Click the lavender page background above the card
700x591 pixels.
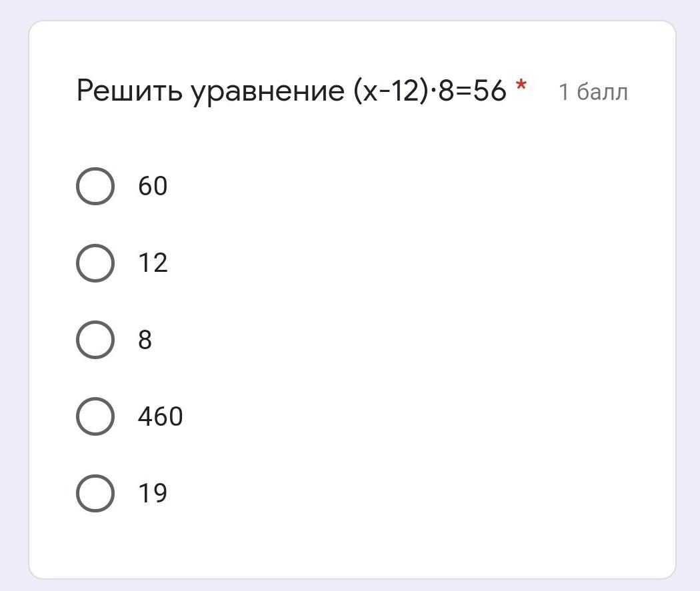(x=350, y=9)
